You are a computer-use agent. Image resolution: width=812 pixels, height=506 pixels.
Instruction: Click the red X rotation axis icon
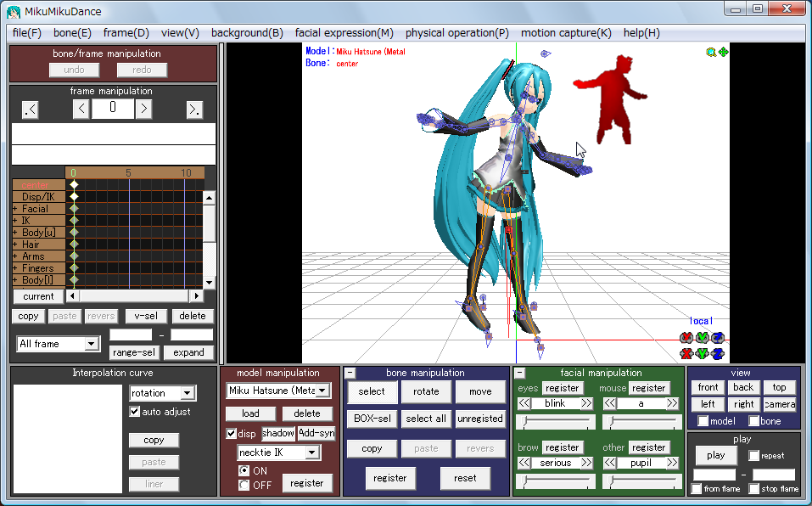[x=686, y=338]
